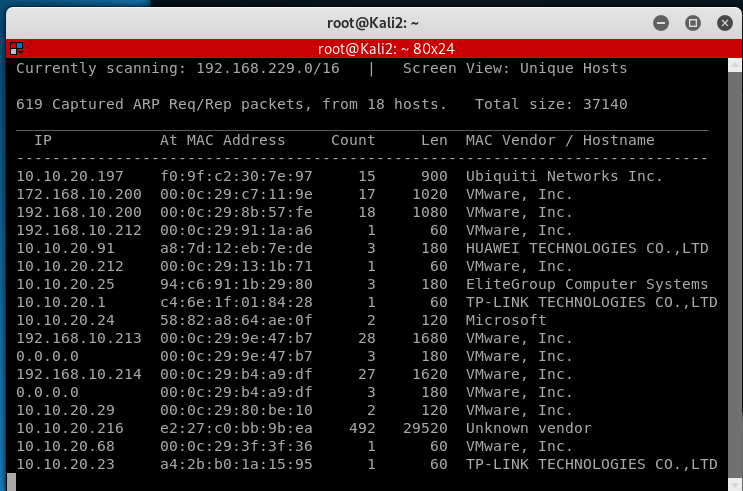The height and width of the screenshot is (491, 743).
Task: Click length value 1620 for 192.168.10.214
Action: pos(430,374)
